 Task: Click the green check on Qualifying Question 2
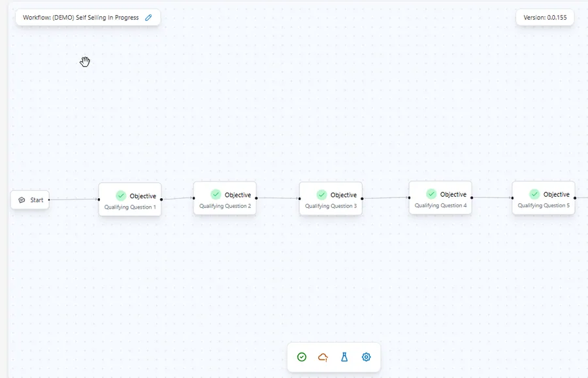(x=216, y=194)
